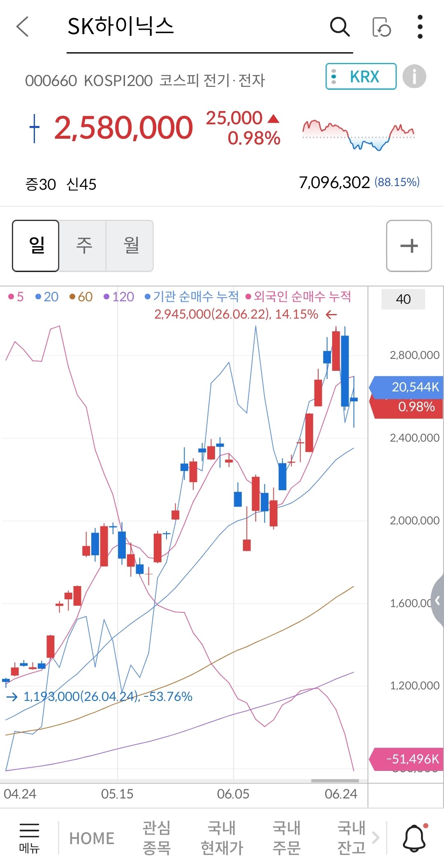Expand the side panel handle on chart
This screenshot has height=868, width=444.
point(437,601)
